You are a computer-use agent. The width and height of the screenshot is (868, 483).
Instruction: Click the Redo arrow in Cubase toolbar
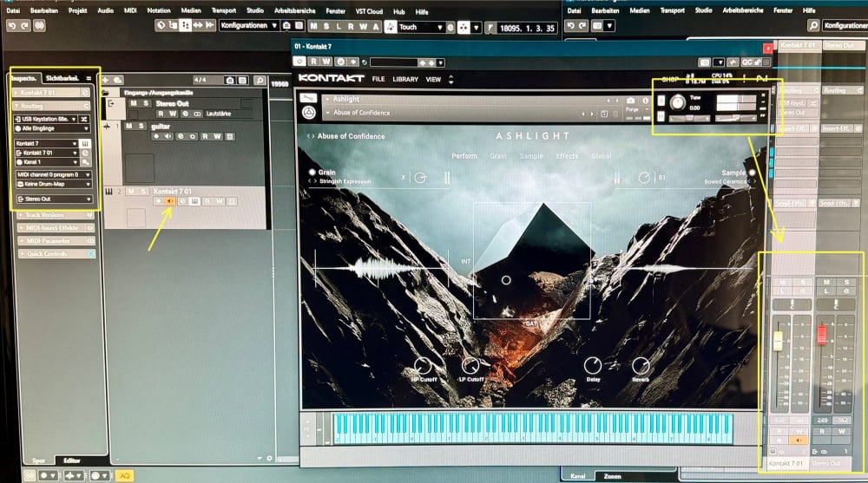pyautogui.click(x=24, y=25)
